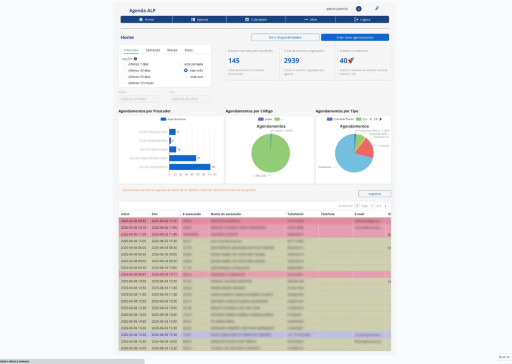
Task: Open the Calendário navigation item
Action: pyautogui.click(x=256, y=20)
